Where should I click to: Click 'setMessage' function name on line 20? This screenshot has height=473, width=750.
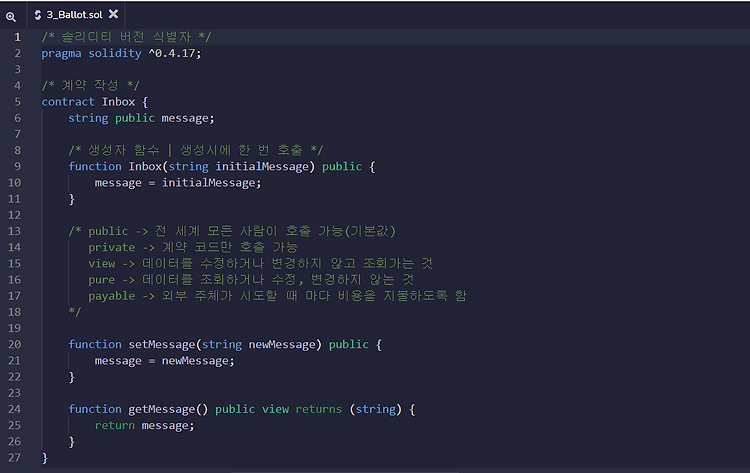pos(162,344)
